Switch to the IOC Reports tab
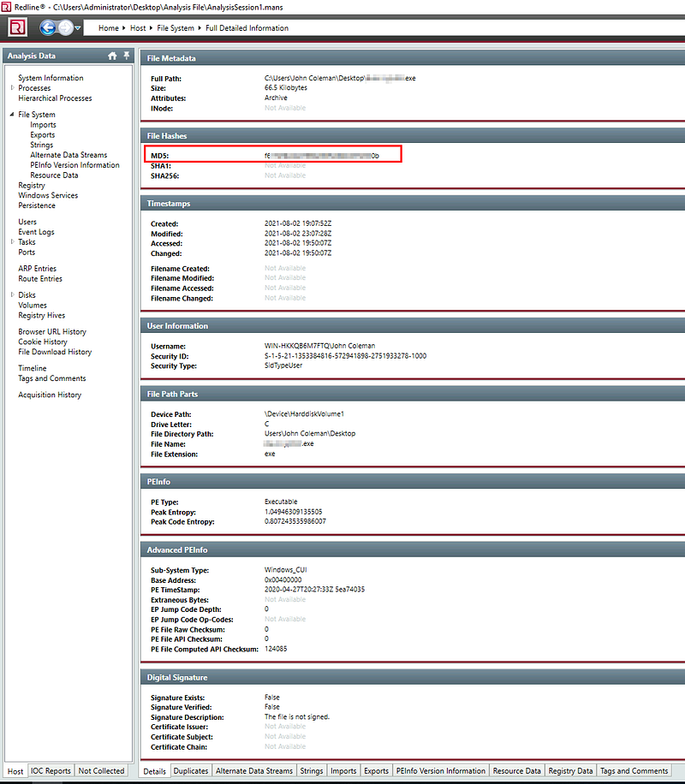Screen dimensions: 685x784 point(51,770)
